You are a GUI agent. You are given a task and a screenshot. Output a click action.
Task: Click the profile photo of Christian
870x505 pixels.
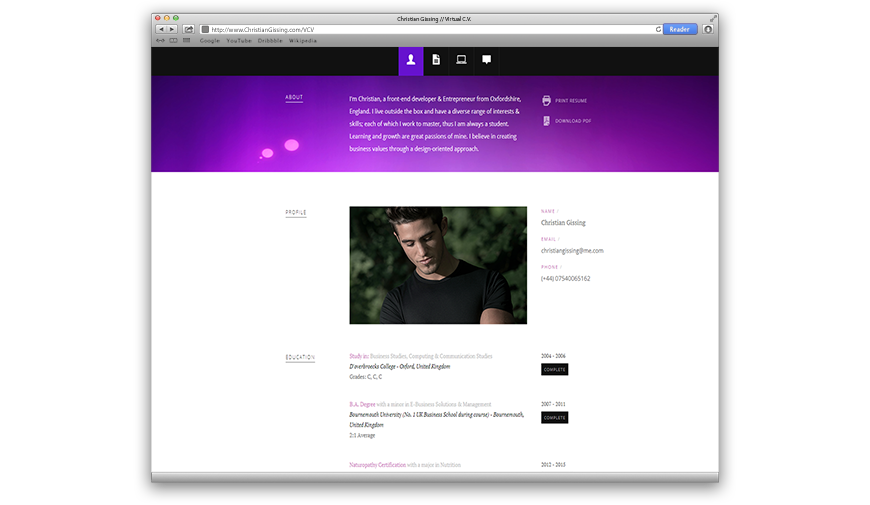(x=438, y=265)
